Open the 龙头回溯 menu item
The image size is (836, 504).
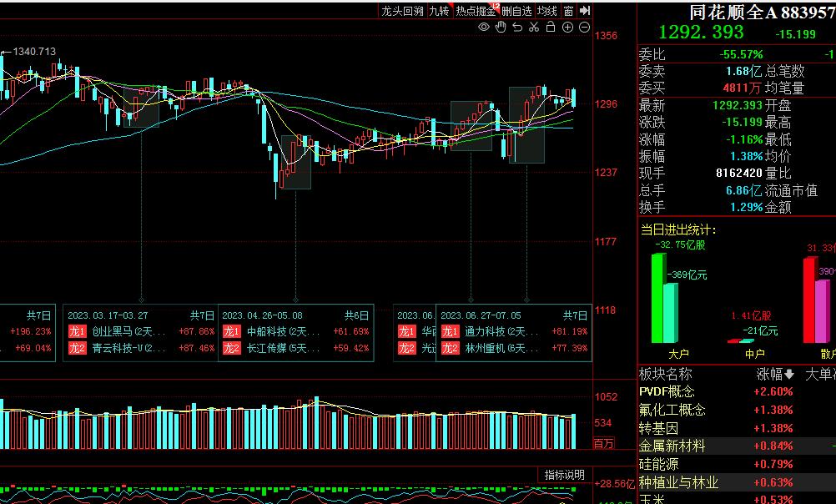pyautogui.click(x=403, y=9)
